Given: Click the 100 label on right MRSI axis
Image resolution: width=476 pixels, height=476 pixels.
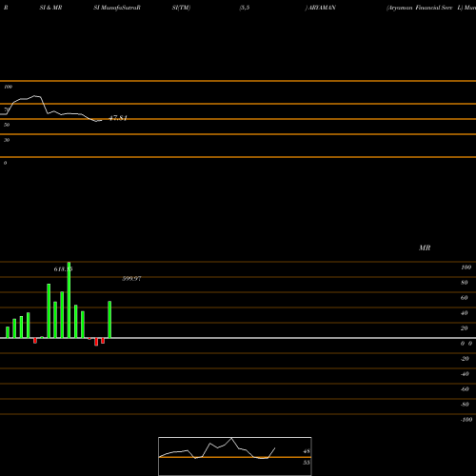Looking at the screenshot, I should [466, 268].
